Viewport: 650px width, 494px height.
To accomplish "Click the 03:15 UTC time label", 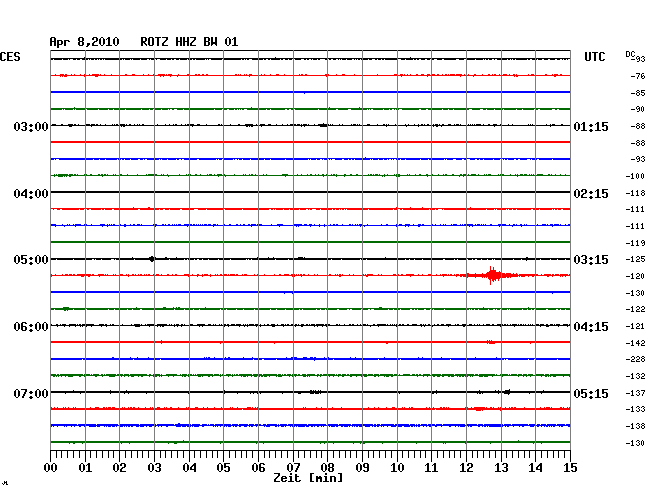I will 591,260.
